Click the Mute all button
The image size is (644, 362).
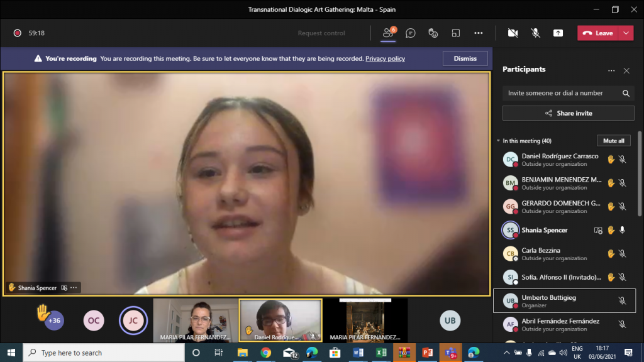pos(613,141)
